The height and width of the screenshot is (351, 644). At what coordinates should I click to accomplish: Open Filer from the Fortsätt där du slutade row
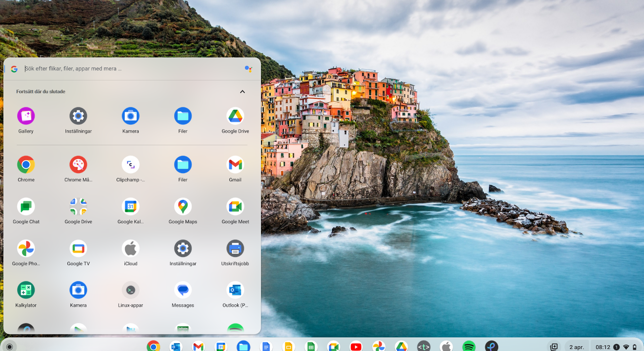[x=183, y=116]
